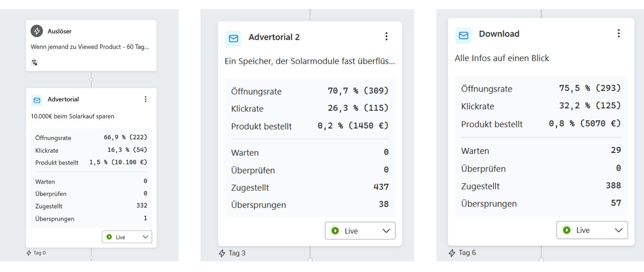Open the Advertorial 2 Live status dropdown

[360, 231]
